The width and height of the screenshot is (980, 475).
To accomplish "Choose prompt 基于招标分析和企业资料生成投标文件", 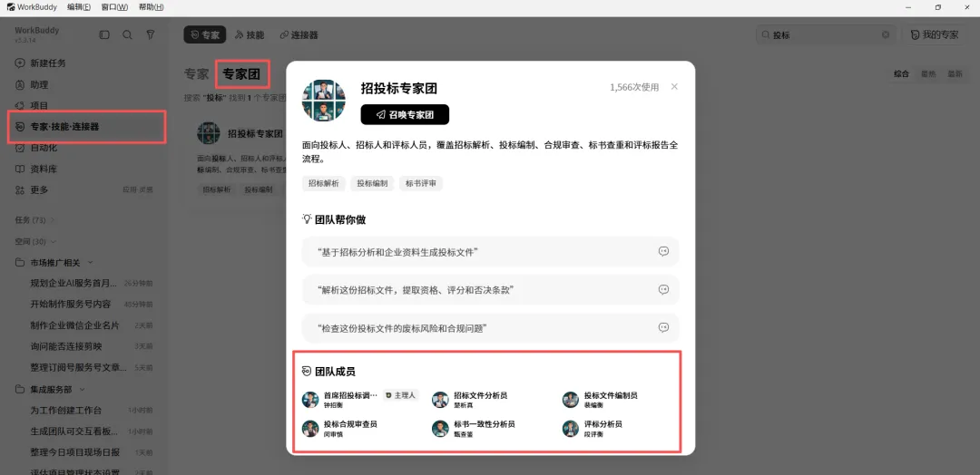I will (x=491, y=251).
